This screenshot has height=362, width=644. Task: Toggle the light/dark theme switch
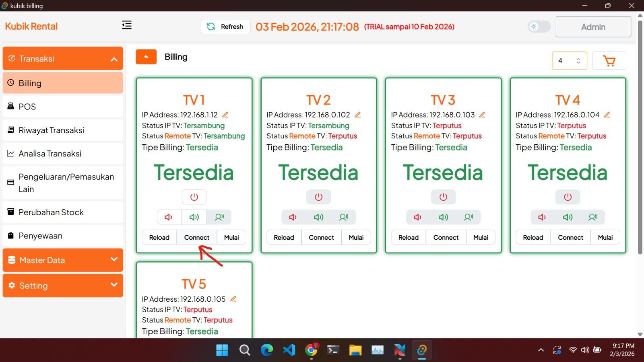[539, 27]
